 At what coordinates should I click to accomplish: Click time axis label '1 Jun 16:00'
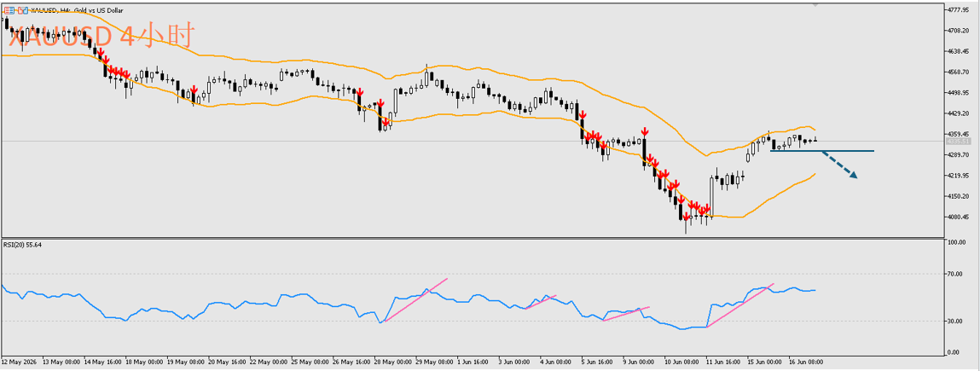[x=473, y=362]
